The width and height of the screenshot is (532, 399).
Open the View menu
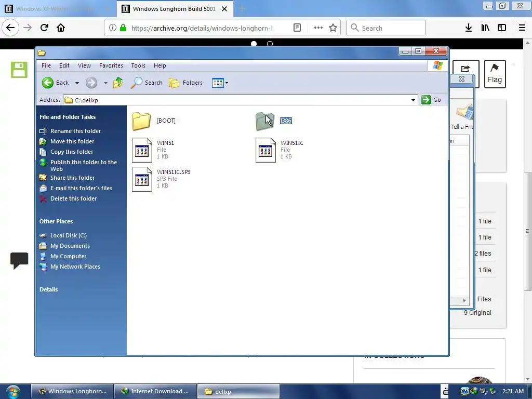pyautogui.click(x=84, y=65)
